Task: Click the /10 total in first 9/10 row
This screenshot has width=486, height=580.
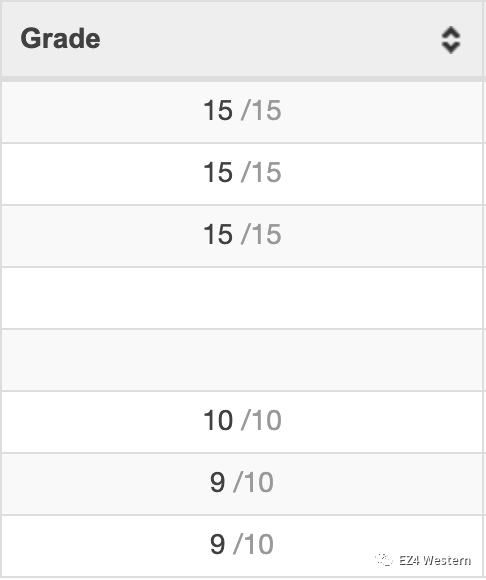Action: pyautogui.click(x=253, y=482)
